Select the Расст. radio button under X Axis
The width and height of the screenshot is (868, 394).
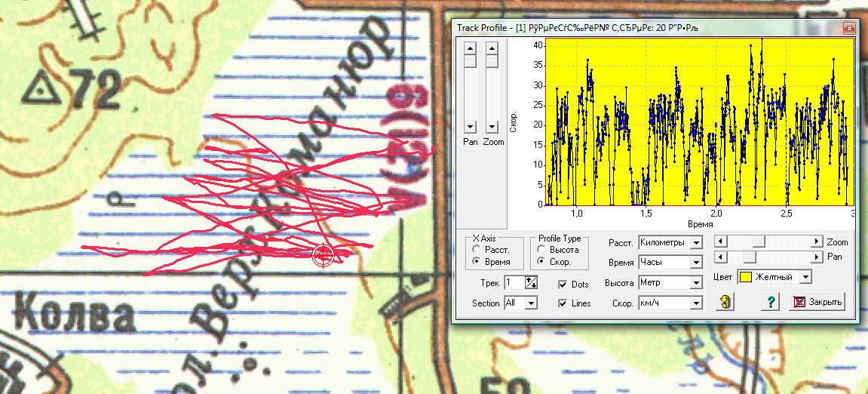476,249
